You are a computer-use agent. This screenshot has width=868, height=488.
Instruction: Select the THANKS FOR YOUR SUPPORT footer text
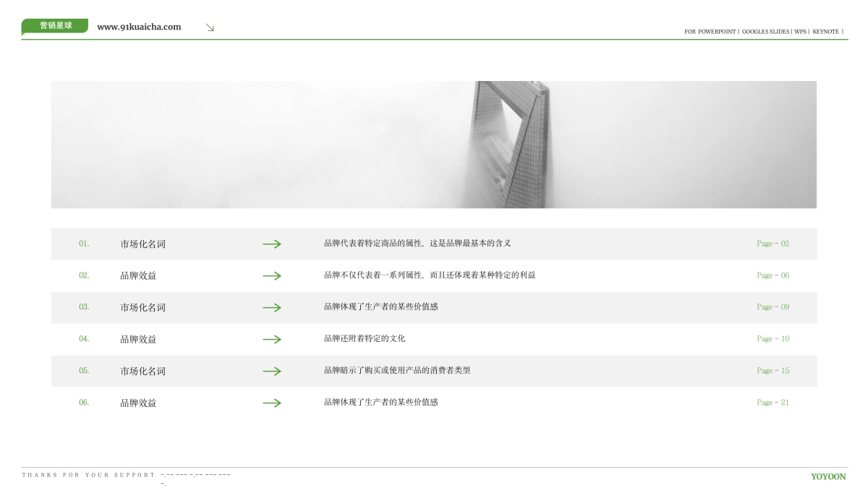88,475
